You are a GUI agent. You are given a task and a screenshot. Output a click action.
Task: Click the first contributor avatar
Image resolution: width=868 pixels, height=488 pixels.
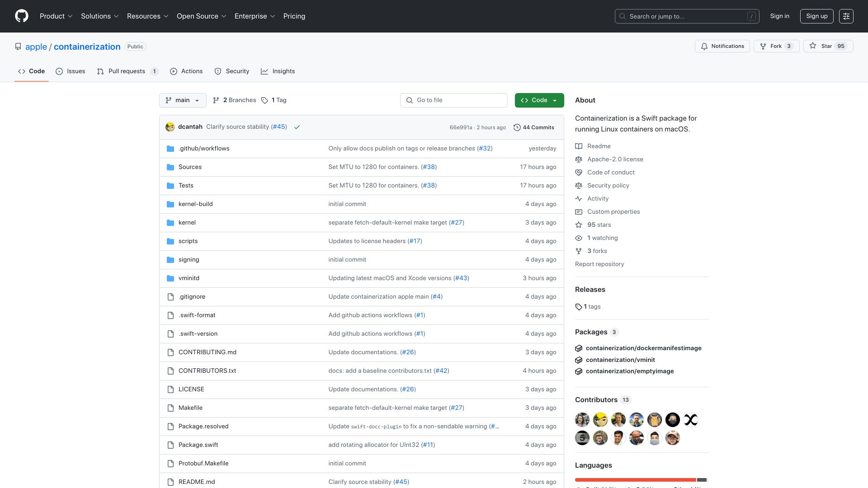[582, 420]
